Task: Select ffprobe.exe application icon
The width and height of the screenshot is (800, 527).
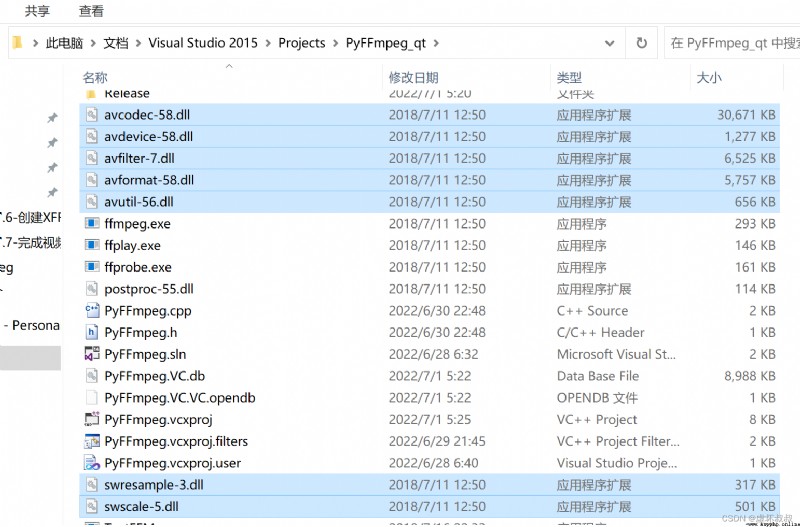Action: [92, 267]
